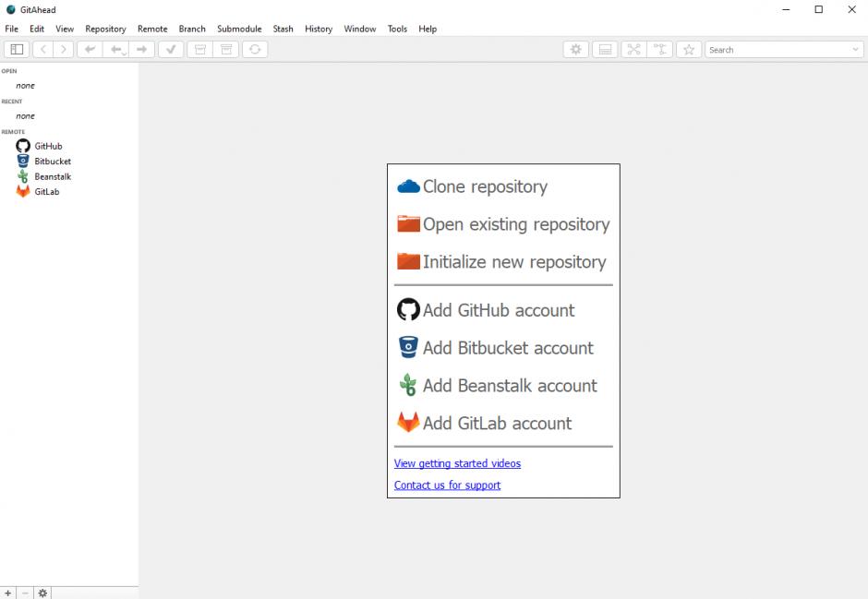Open the View menu
868x599 pixels.
coord(65,29)
